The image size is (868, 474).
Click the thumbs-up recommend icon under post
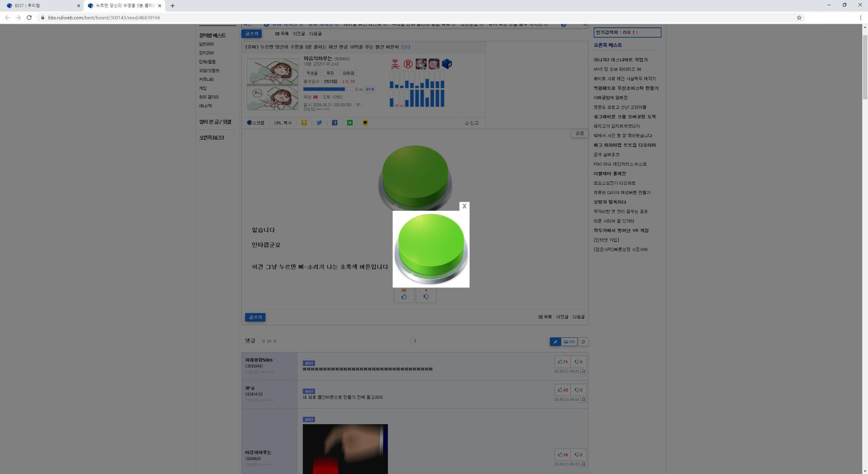coord(404,297)
